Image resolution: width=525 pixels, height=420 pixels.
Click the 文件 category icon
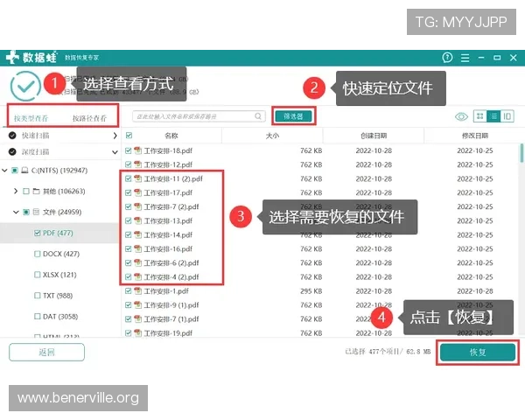(x=37, y=212)
